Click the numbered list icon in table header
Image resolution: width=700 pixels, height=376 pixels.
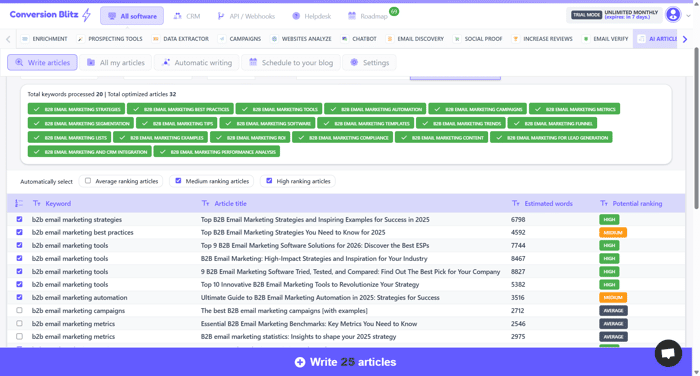19,204
